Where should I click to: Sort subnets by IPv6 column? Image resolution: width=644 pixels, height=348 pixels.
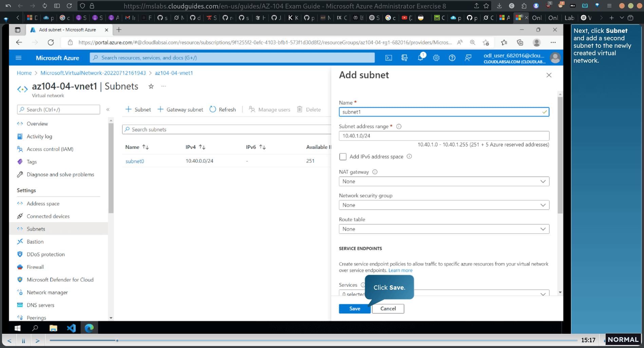(x=256, y=147)
